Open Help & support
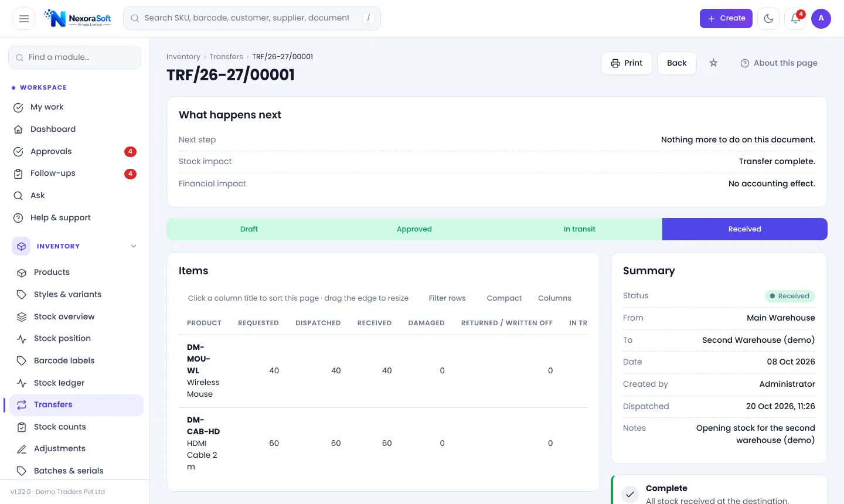Image resolution: width=844 pixels, height=504 pixels. (75, 218)
